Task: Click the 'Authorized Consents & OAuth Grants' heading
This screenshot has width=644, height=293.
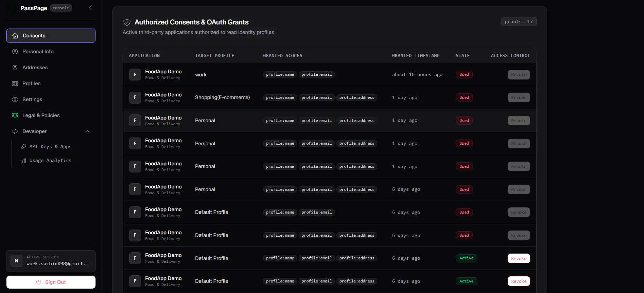Action: [192, 22]
